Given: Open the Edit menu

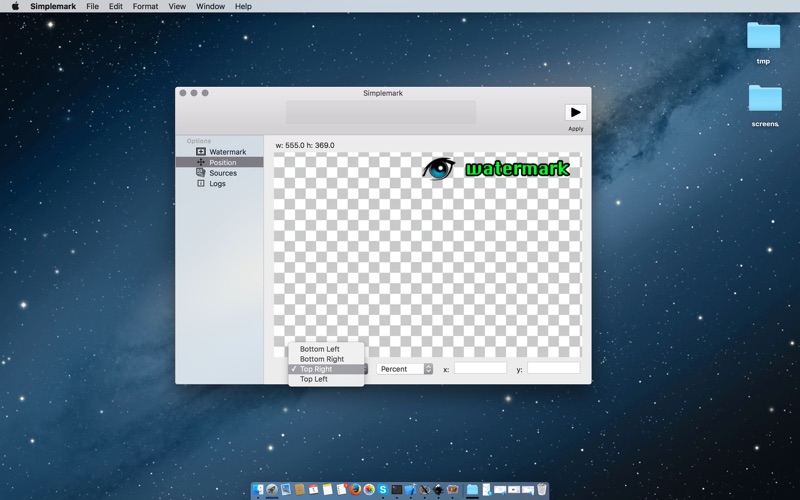Looking at the screenshot, I should (x=116, y=6).
